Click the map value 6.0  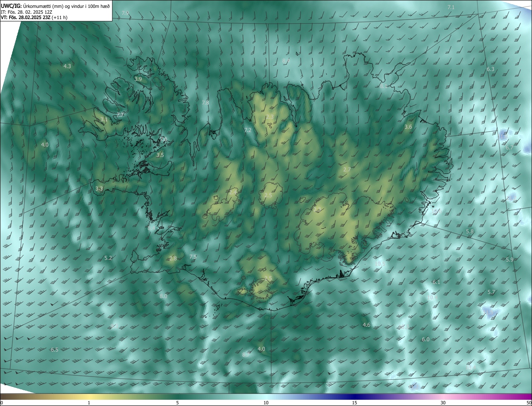coord(426,340)
